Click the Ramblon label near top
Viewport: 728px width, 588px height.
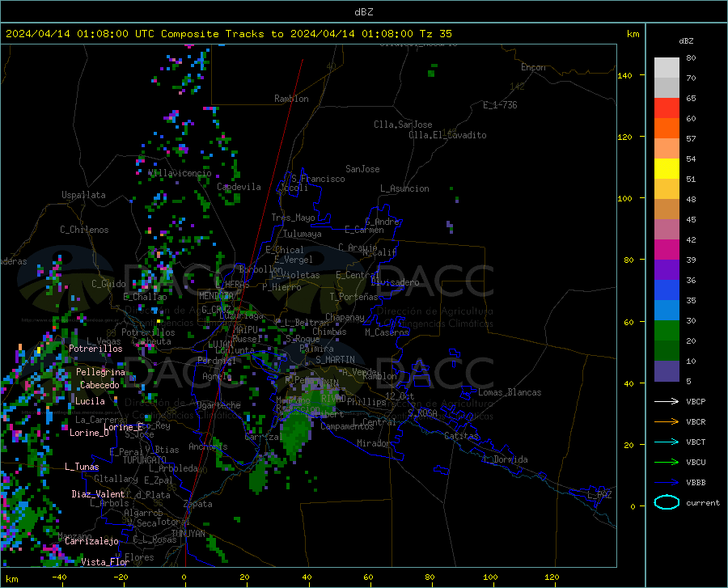pos(291,99)
